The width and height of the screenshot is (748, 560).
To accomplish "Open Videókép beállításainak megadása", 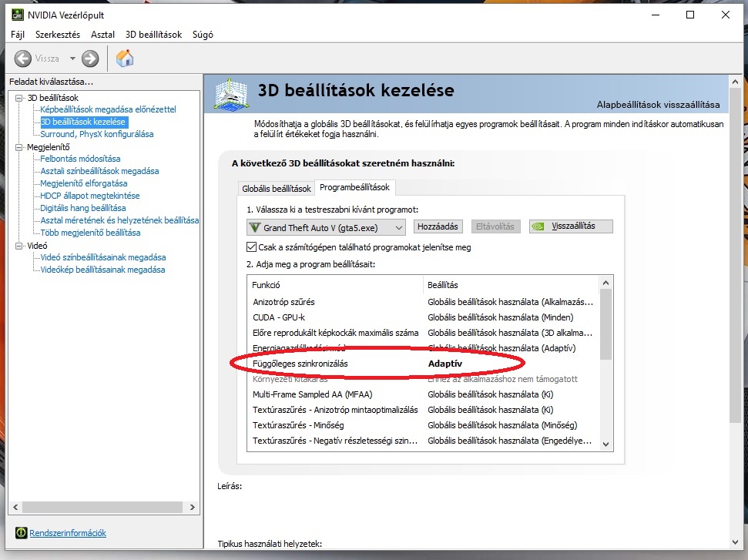I will point(102,270).
